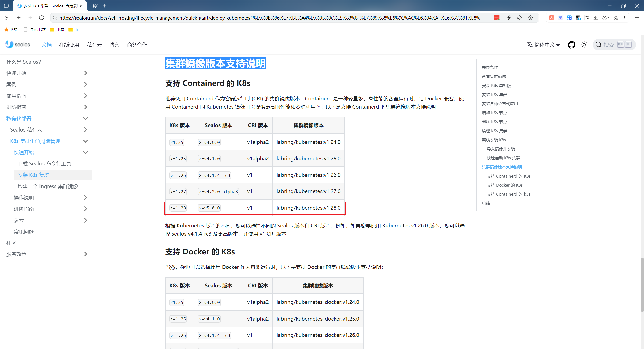
Task: Open the downloads arrow icon
Action: [596, 18]
